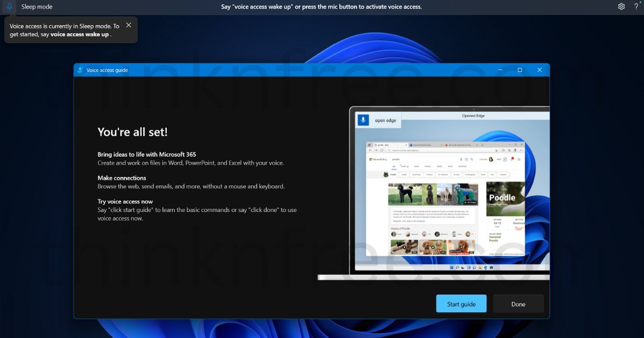644x338 pixels.
Task: Click Start guide button
Action: pos(461,304)
